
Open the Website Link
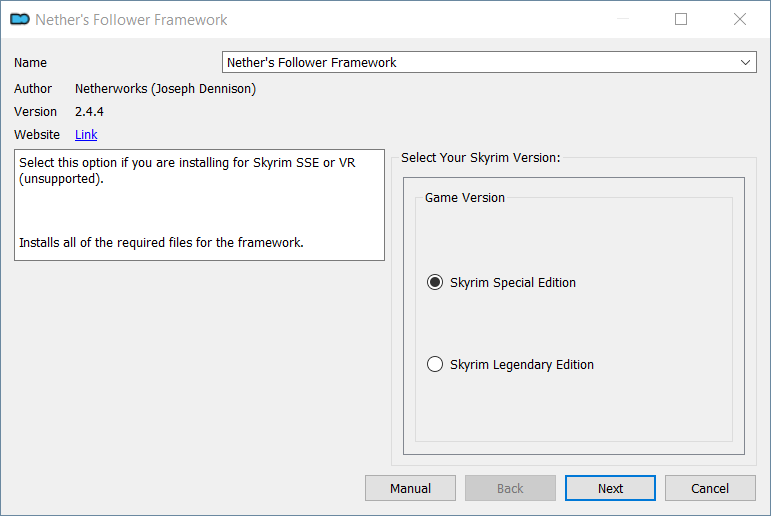coord(86,135)
